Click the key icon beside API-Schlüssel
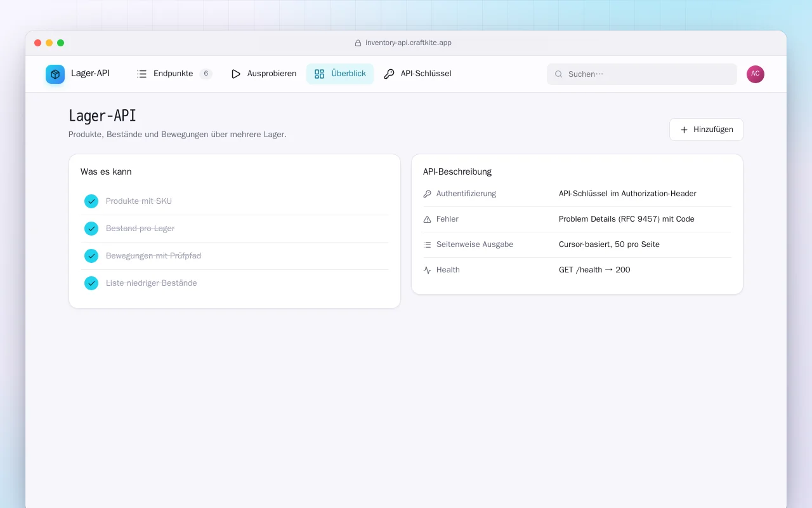This screenshot has height=508, width=812. tap(390, 74)
